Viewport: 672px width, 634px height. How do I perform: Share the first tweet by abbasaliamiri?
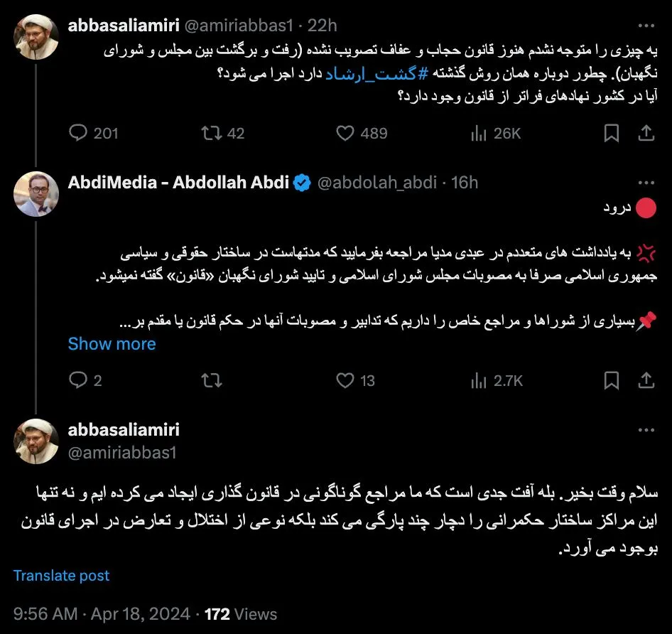click(646, 133)
